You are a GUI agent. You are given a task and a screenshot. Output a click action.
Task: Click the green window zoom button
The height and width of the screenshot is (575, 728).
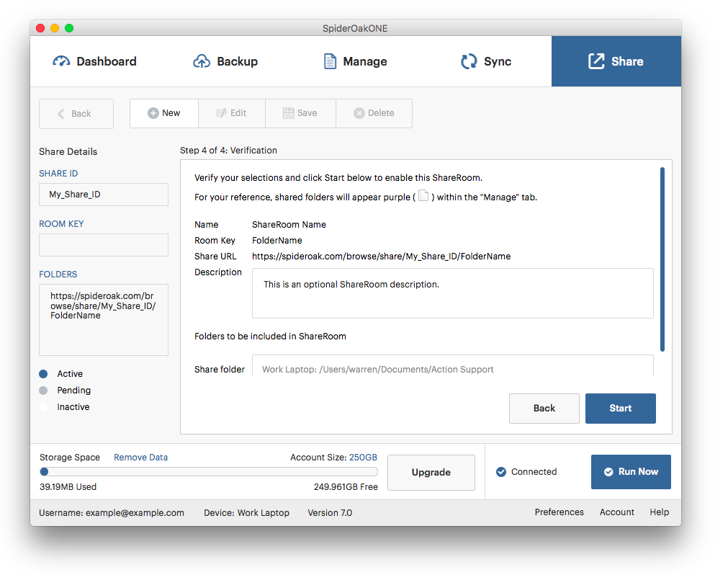coord(69,28)
